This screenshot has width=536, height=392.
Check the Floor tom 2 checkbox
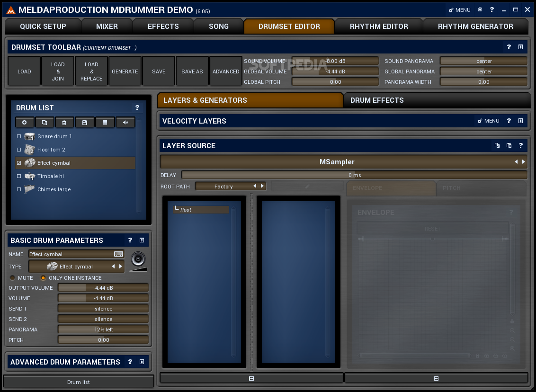[x=19, y=150]
